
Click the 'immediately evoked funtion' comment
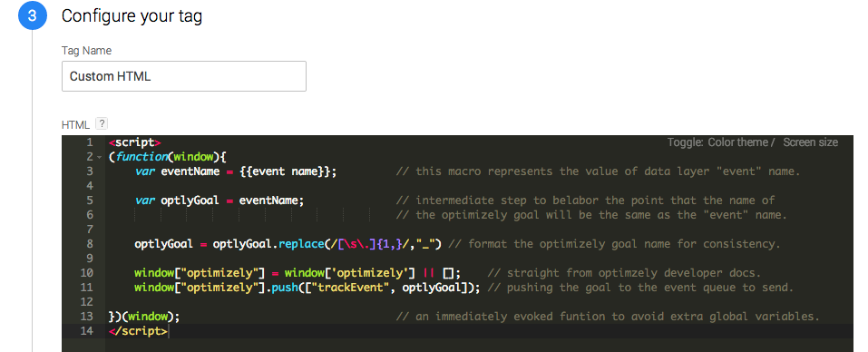pos(608,317)
